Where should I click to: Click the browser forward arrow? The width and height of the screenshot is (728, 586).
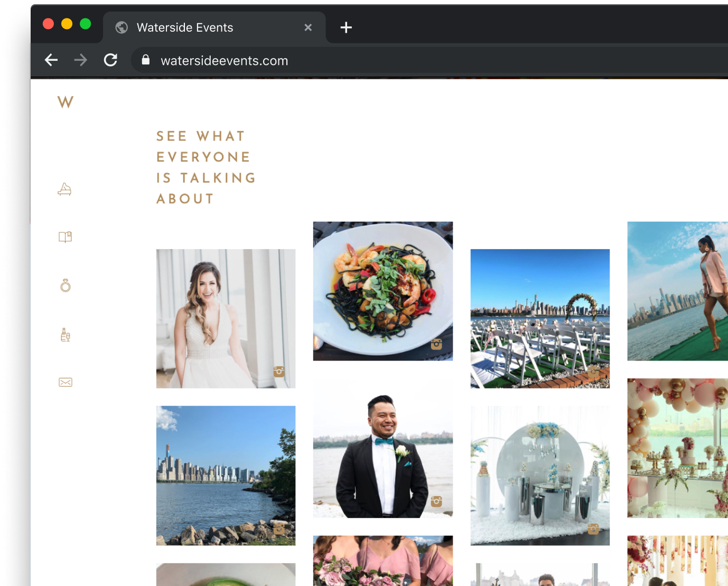point(81,60)
